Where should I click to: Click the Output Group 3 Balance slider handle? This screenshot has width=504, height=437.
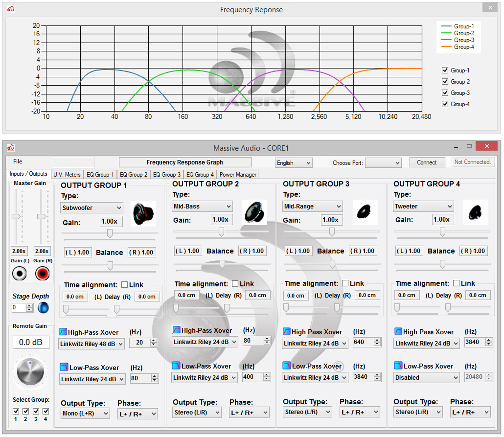[x=332, y=264]
